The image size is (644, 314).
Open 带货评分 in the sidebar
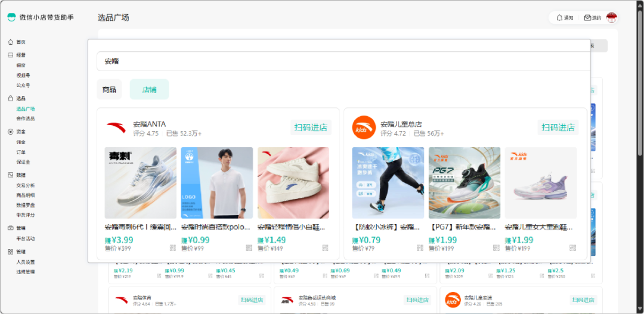pyautogui.click(x=26, y=215)
